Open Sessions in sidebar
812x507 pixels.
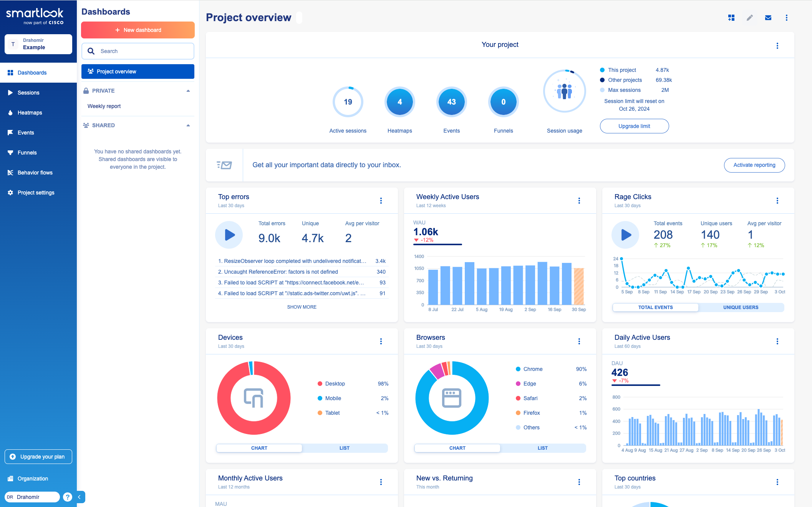[x=38, y=93]
